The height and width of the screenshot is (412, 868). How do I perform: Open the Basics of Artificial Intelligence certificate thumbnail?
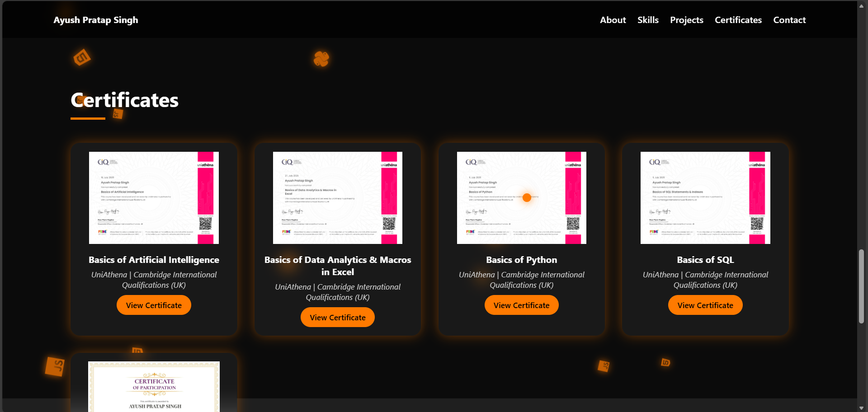click(154, 198)
